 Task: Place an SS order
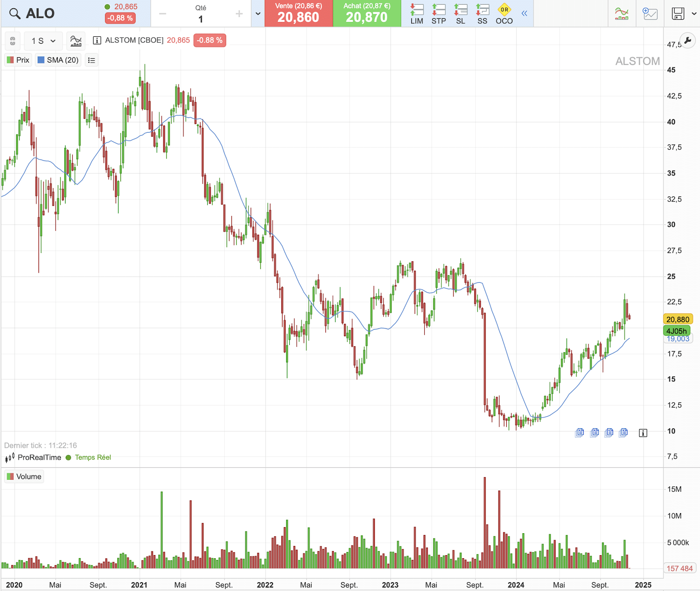tap(482, 14)
